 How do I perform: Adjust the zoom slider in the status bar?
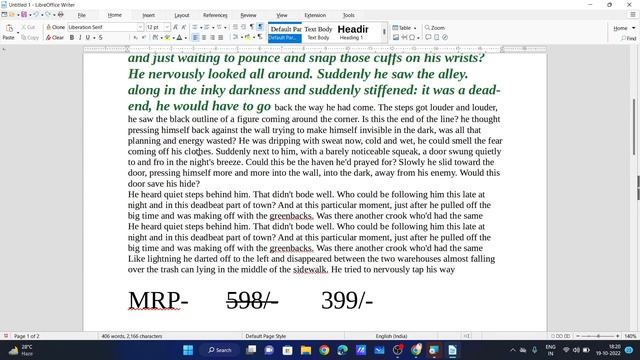pos(598,336)
